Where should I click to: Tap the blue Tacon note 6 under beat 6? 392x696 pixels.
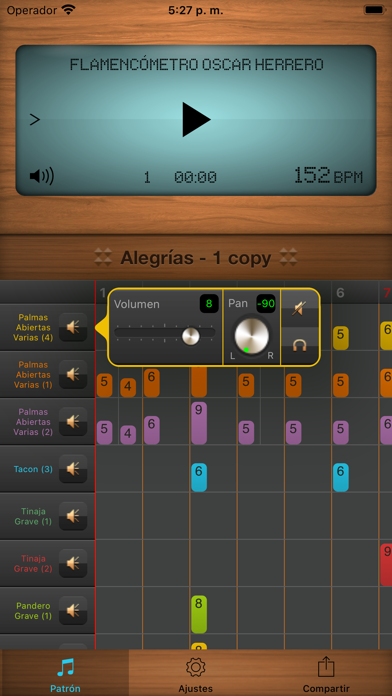point(341,477)
